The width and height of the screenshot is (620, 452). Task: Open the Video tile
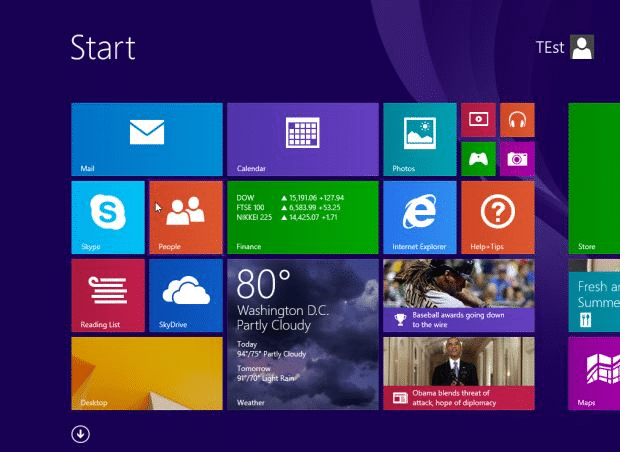(478, 120)
